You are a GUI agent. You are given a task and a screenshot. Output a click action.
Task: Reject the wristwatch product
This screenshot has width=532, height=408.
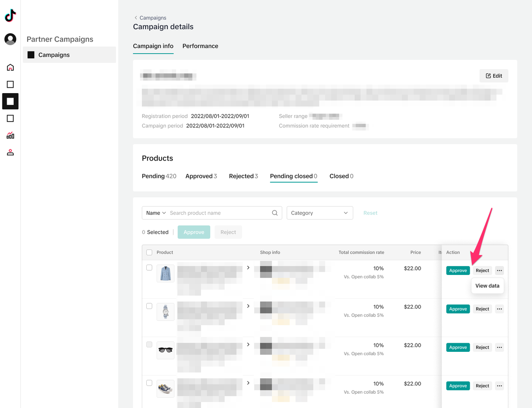pos(482,309)
